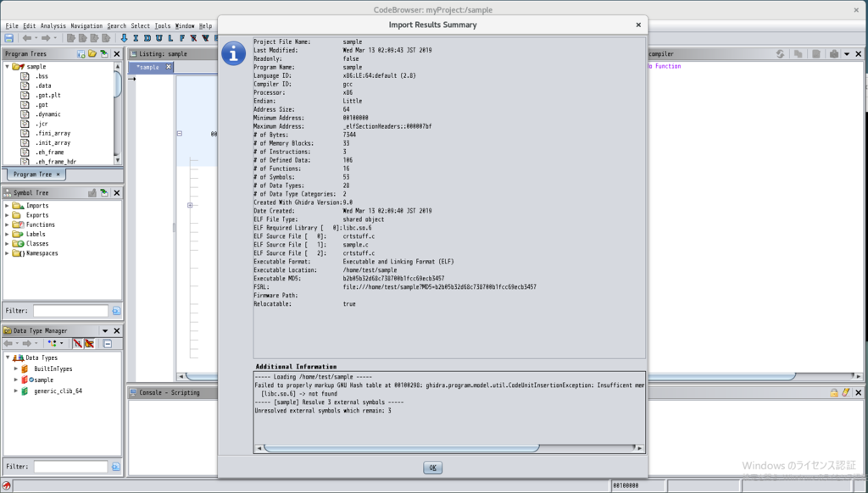The width and height of the screenshot is (868, 493).
Task: Close the Program Trees panel
Action: coord(117,53)
